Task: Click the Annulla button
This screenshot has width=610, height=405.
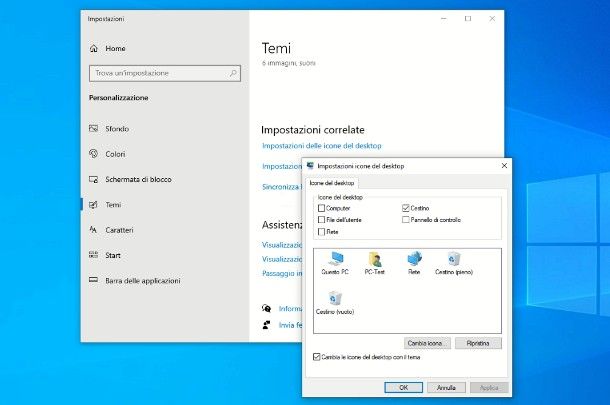Action: tap(446, 387)
